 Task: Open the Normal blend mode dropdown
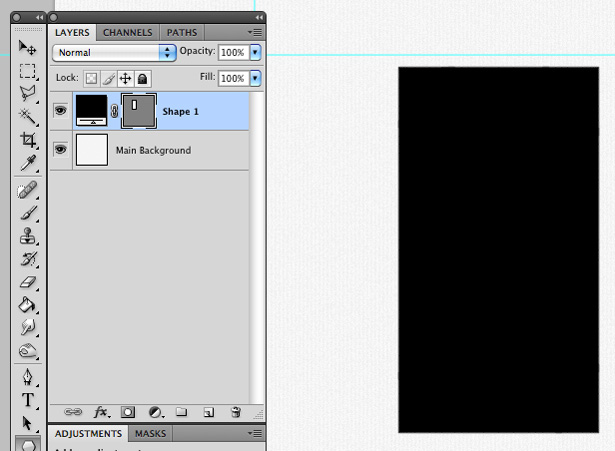point(114,53)
